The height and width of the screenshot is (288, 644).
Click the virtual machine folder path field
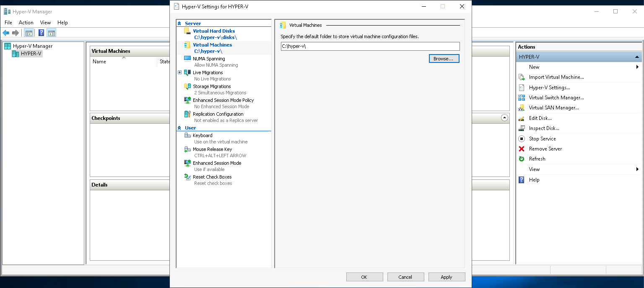click(370, 46)
